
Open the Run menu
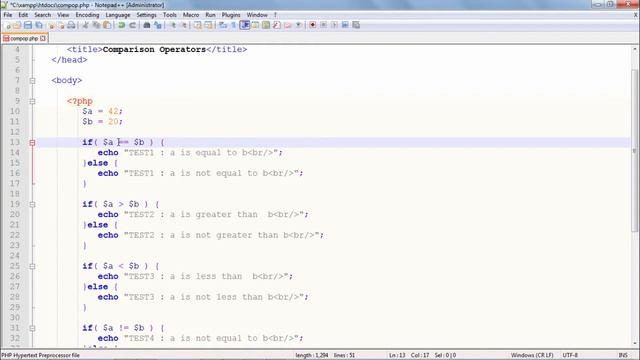[210, 15]
